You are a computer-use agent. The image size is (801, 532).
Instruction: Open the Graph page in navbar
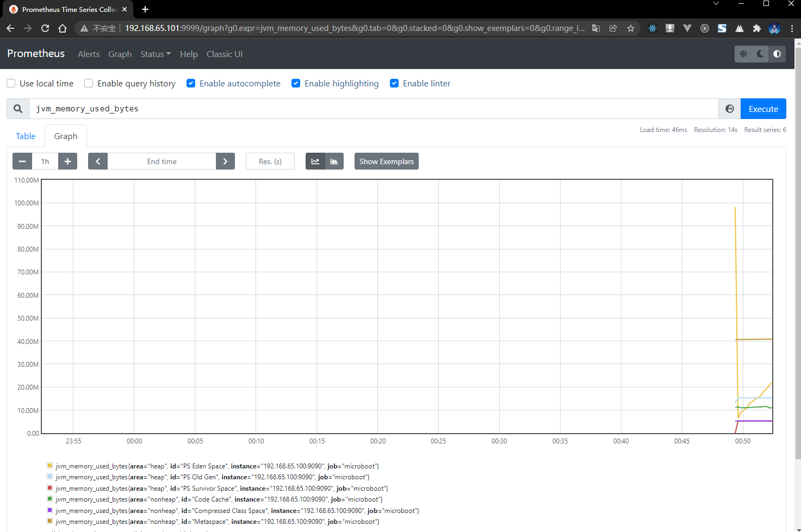coord(120,54)
